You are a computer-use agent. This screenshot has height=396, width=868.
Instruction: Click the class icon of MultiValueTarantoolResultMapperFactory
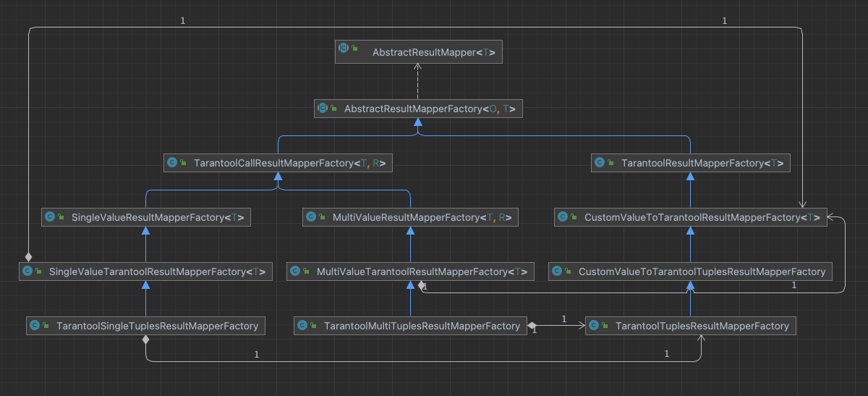[x=295, y=271]
